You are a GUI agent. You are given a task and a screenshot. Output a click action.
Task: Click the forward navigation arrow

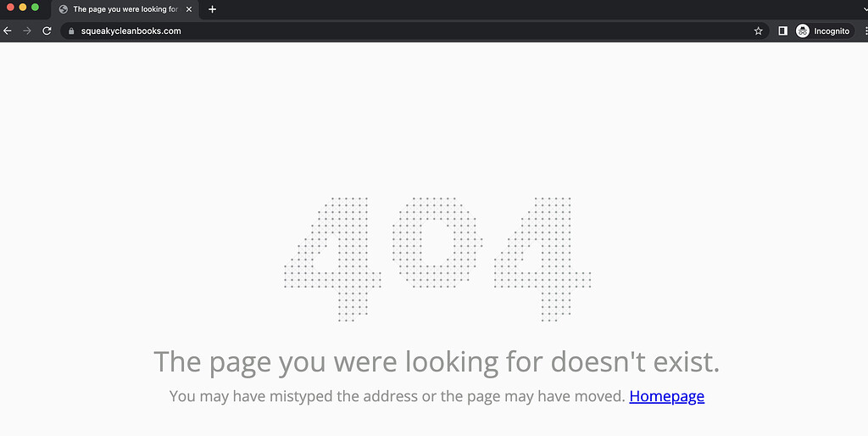[x=27, y=31]
